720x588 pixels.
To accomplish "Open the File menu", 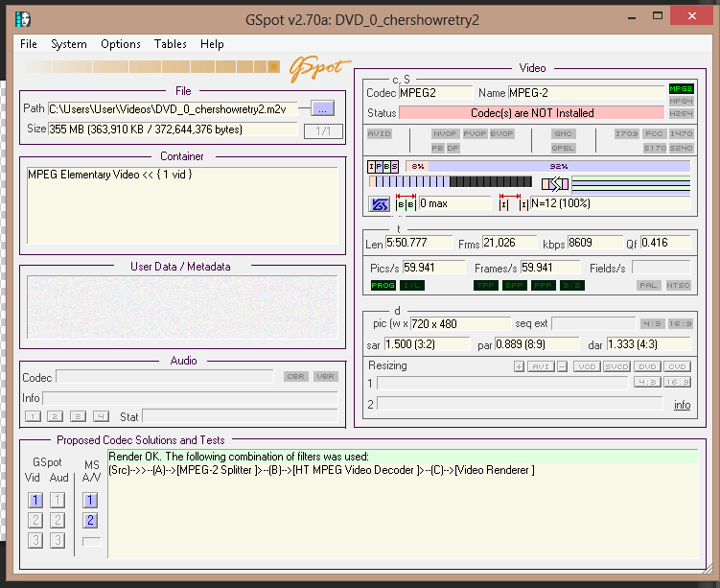I will (29, 44).
